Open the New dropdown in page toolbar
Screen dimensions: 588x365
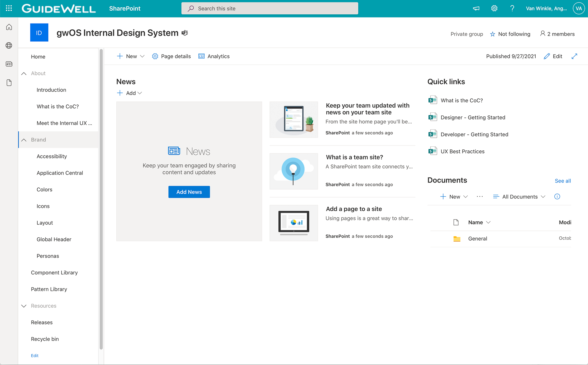coord(131,56)
